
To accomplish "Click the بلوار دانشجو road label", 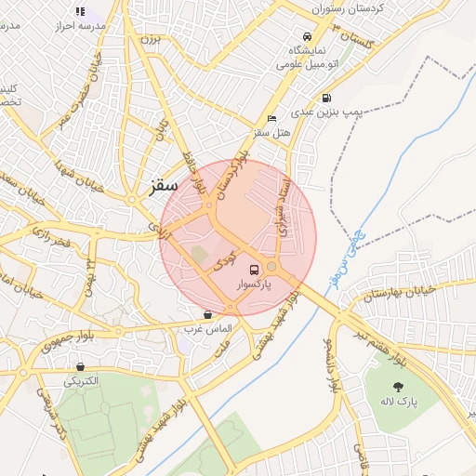I will click(x=332, y=365).
